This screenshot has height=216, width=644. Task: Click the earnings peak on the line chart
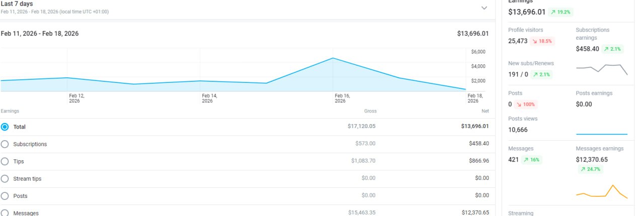point(333,58)
